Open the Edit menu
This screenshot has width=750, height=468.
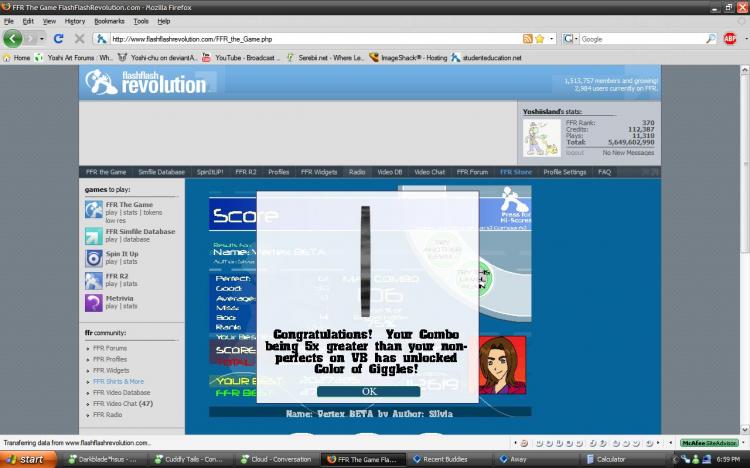pos(28,21)
